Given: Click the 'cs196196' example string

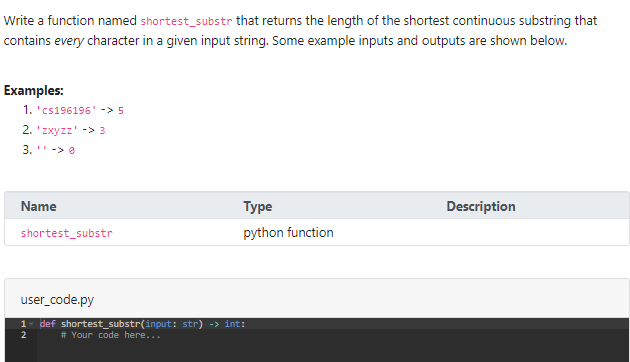Looking at the screenshot, I should 66,110.
